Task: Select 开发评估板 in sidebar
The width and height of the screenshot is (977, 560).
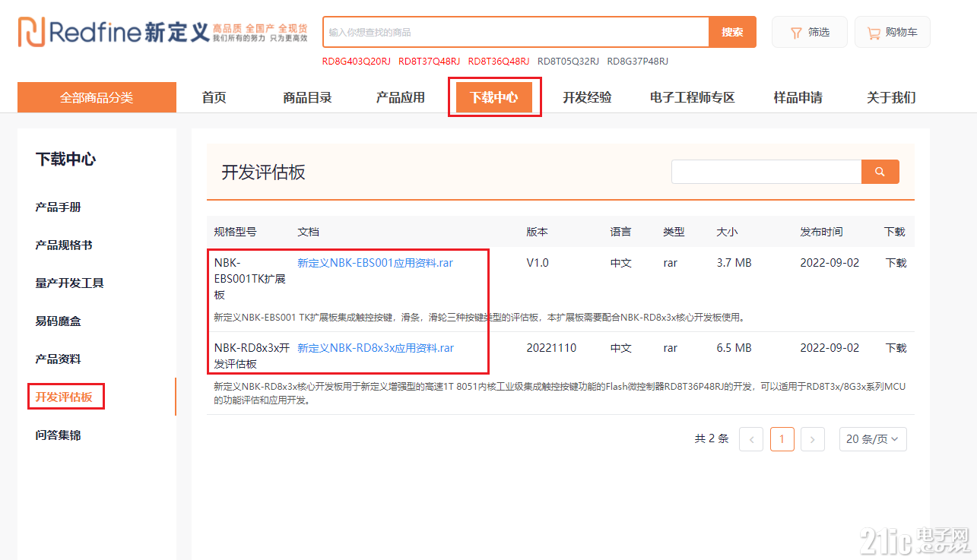Action: tap(64, 397)
